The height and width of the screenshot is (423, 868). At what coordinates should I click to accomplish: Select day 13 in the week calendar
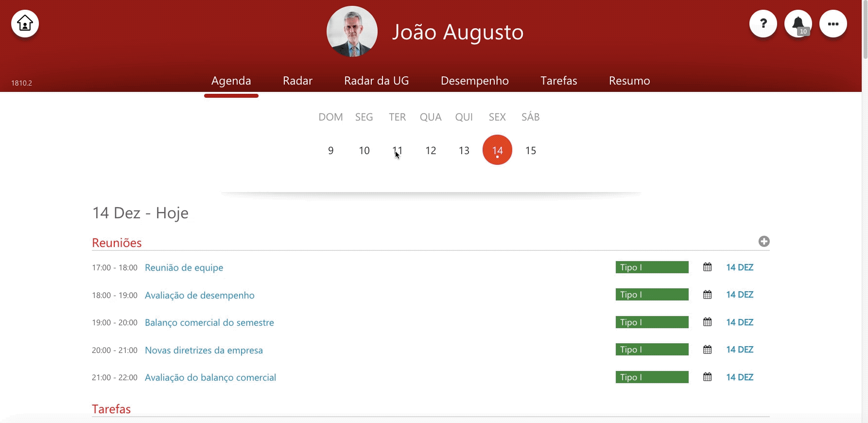click(464, 151)
